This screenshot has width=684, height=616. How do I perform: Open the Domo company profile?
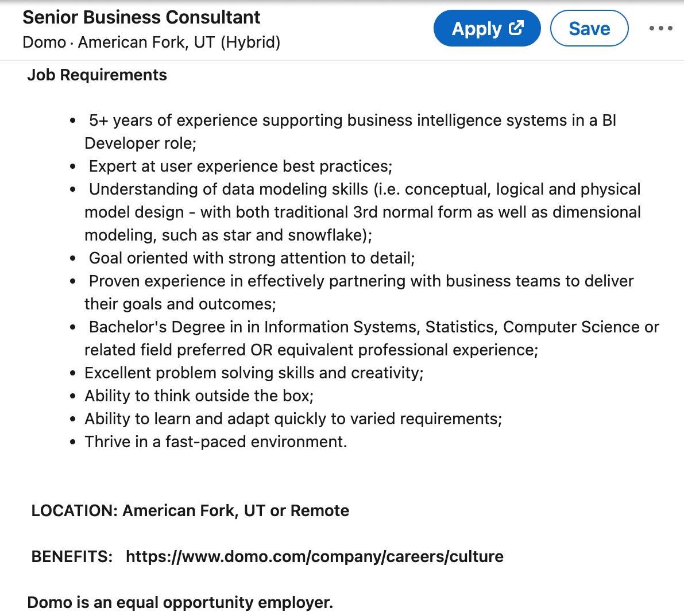tap(44, 42)
